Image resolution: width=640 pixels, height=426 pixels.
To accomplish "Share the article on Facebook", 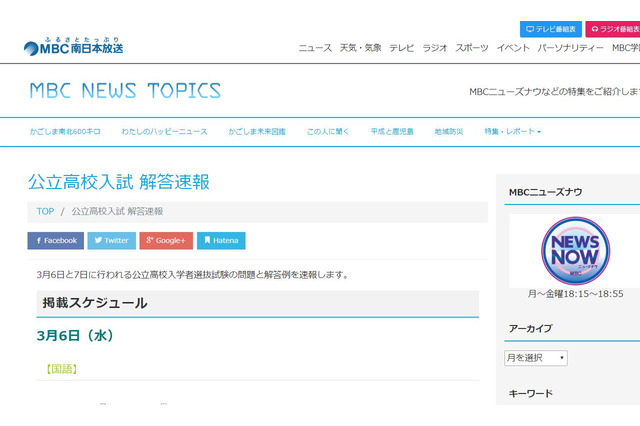I will coord(56,240).
